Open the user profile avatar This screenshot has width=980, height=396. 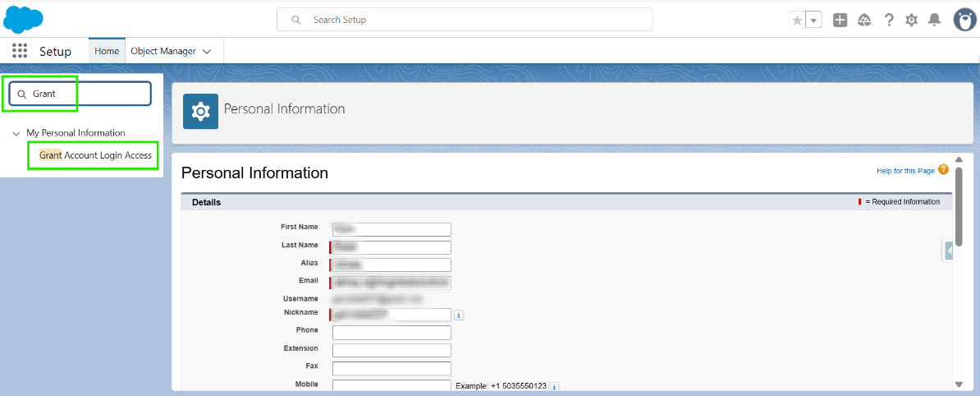965,20
